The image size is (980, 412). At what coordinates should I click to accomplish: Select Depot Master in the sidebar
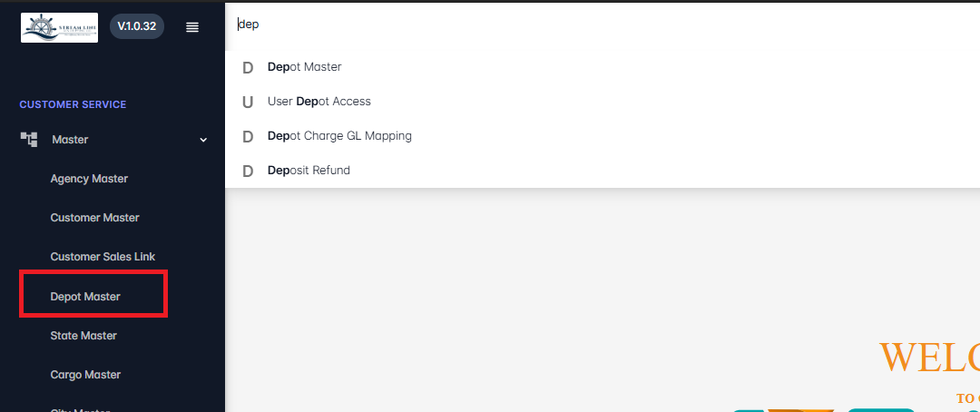[x=85, y=297]
